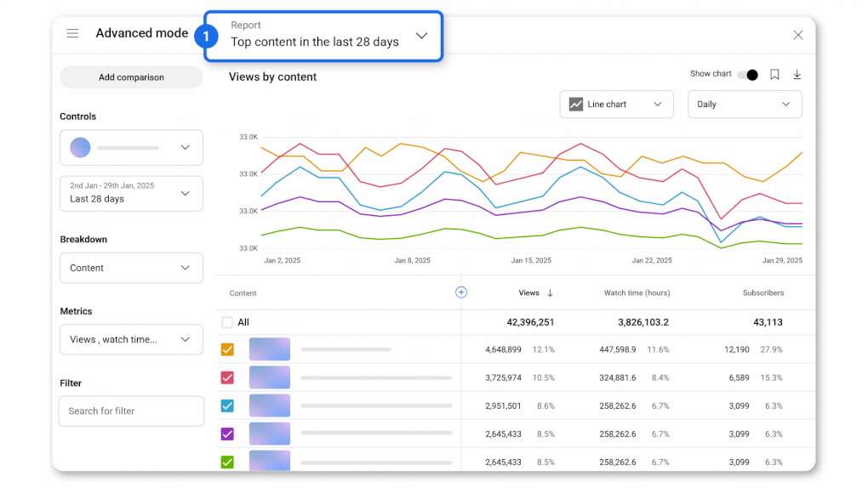Click the Search for filter input field
868x488 pixels.
[131, 411]
